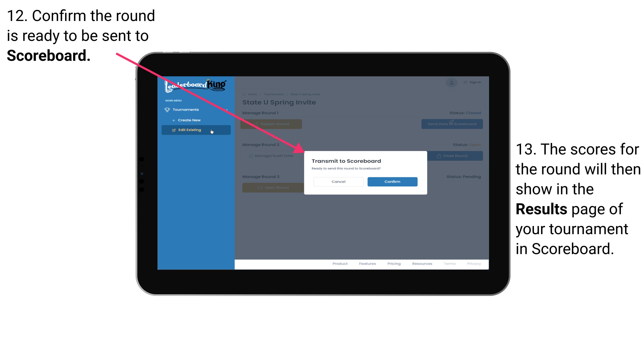644x346 pixels.
Task: Click the Cancel button in dialog
Action: pos(338,182)
